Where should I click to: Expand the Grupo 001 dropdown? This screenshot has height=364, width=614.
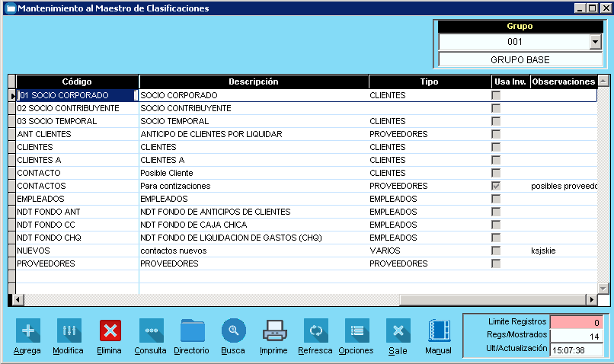point(596,42)
